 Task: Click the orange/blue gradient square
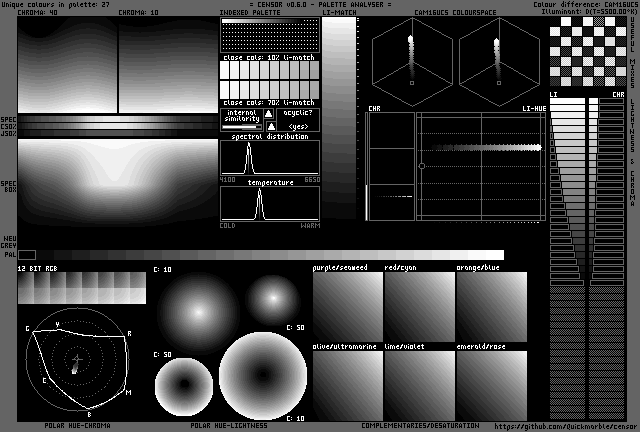[x=492, y=307]
